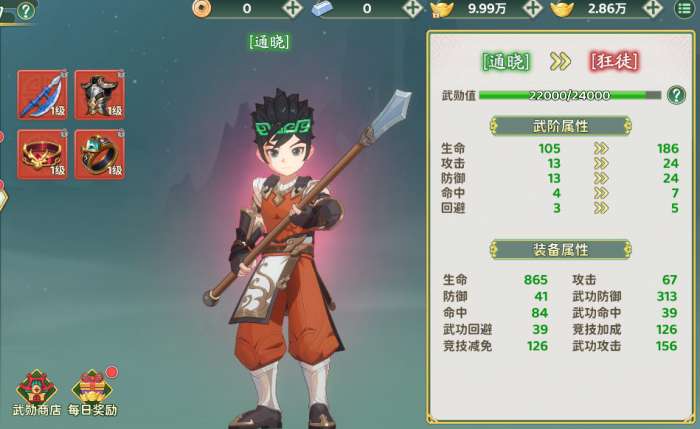Viewport: 700px width, 429px height.
Task: Tap the red 狂徒 next rank label
Action: pos(614,62)
